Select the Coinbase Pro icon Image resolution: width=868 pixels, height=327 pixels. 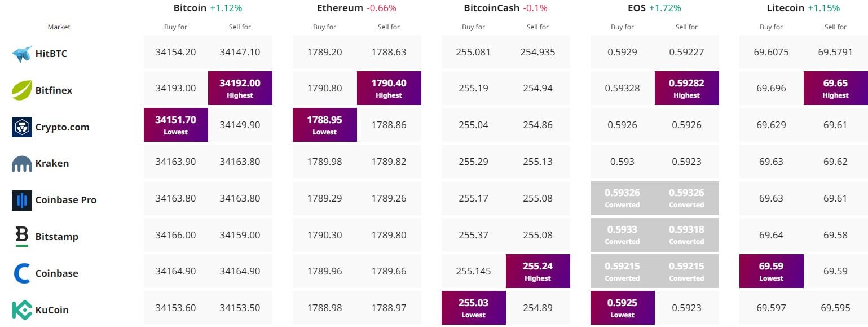click(x=21, y=200)
